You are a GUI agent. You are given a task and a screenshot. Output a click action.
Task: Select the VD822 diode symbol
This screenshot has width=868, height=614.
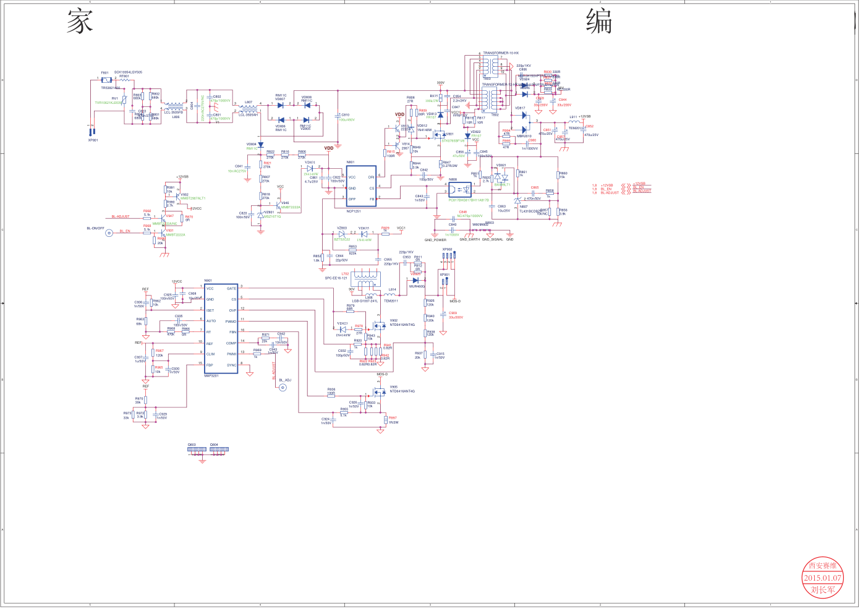(467, 135)
